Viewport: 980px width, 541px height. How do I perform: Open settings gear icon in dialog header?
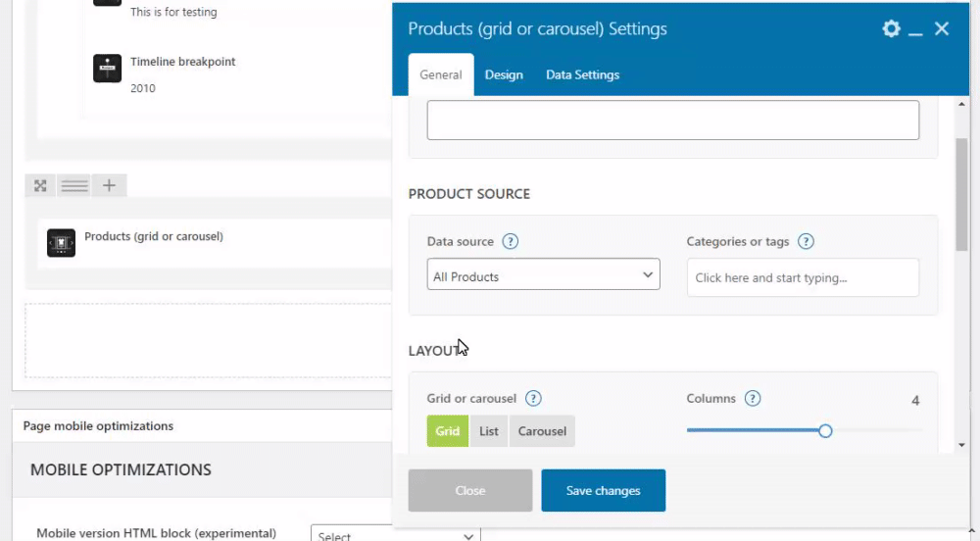click(x=891, y=29)
